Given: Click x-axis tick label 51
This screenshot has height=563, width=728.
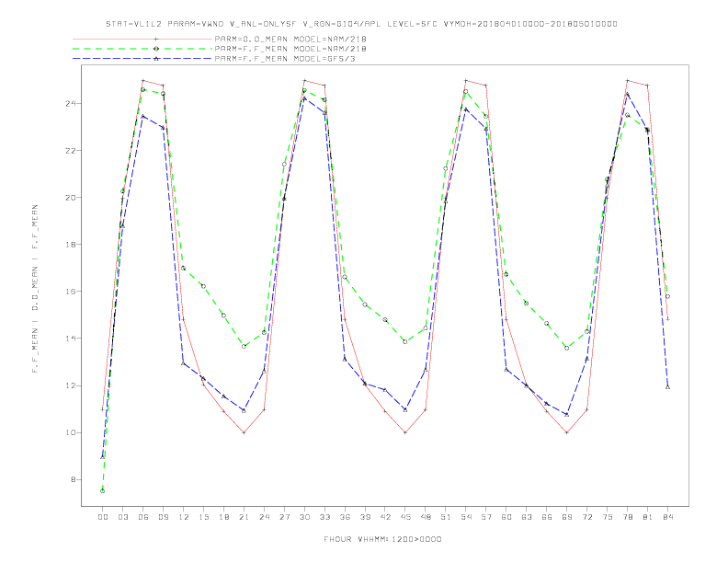Looking at the screenshot, I should pyautogui.click(x=446, y=517).
